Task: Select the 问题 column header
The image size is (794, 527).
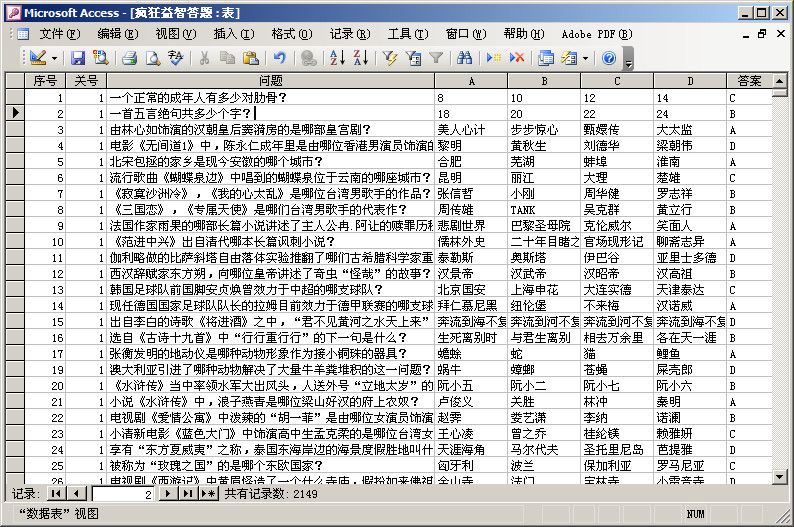Action: pyautogui.click(x=270, y=80)
